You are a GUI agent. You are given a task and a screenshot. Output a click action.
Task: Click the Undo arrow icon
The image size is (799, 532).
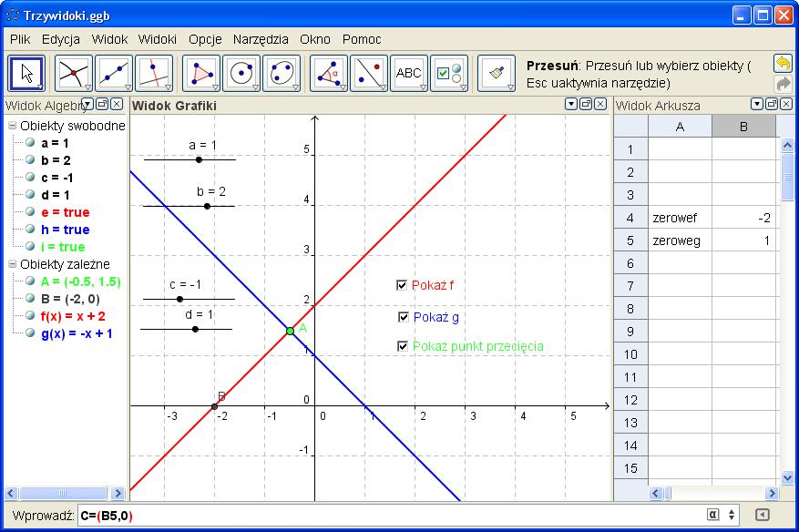pos(783,64)
